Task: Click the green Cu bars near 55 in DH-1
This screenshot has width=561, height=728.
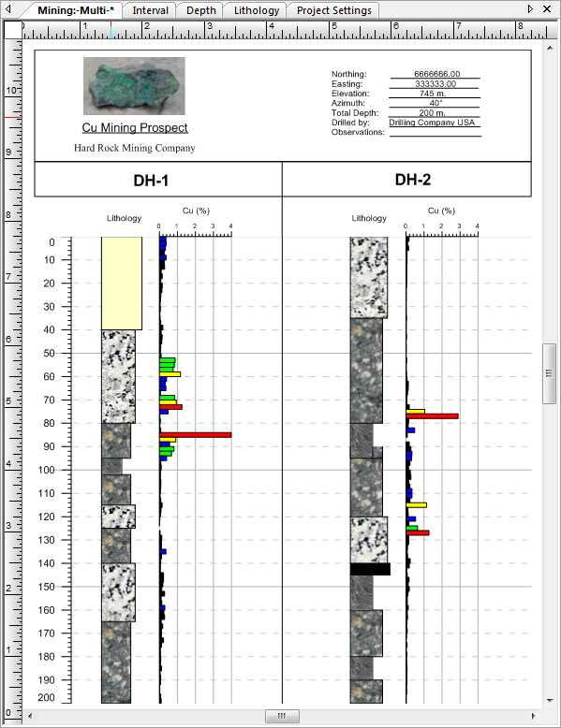Action: pos(168,365)
